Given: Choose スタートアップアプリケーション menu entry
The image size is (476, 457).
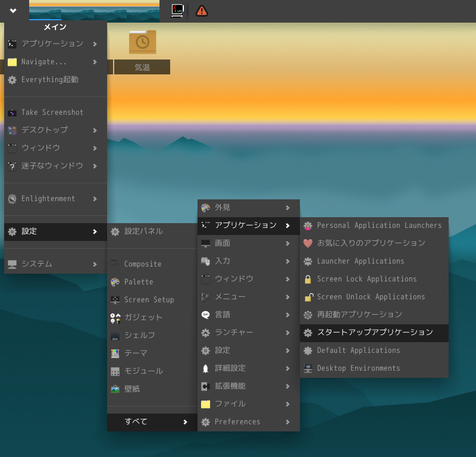Looking at the screenshot, I should pos(374,333).
